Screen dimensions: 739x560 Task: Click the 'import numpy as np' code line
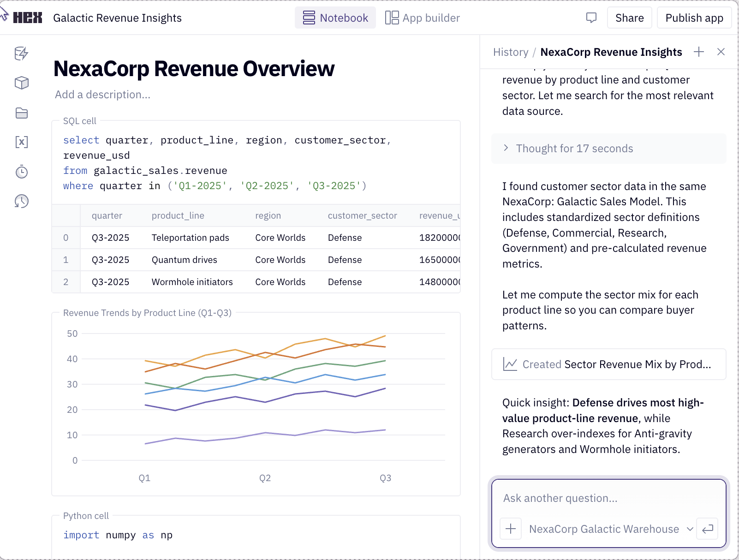tap(118, 535)
